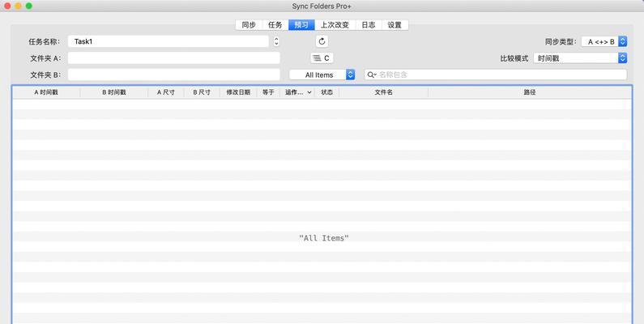The height and width of the screenshot is (324, 644).
Task: Sort by the B 时间戳 column header
Action: (114, 92)
